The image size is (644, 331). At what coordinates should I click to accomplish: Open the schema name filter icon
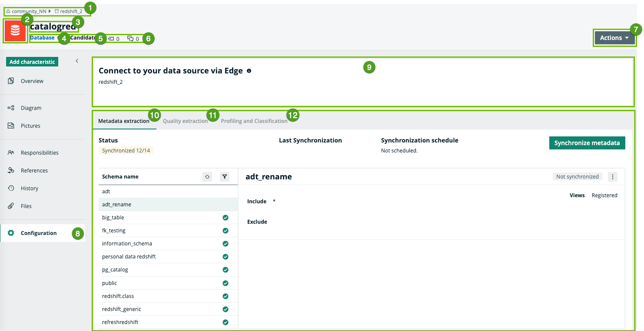point(224,177)
